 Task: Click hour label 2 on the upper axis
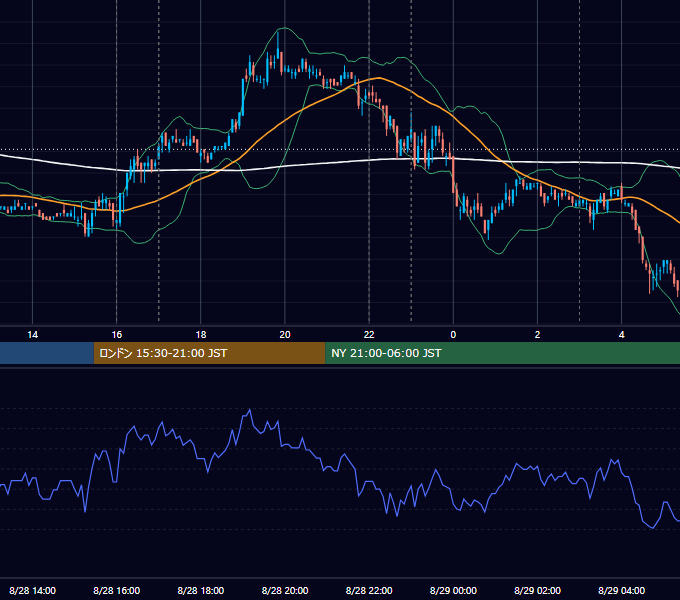(x=537, y=335)
